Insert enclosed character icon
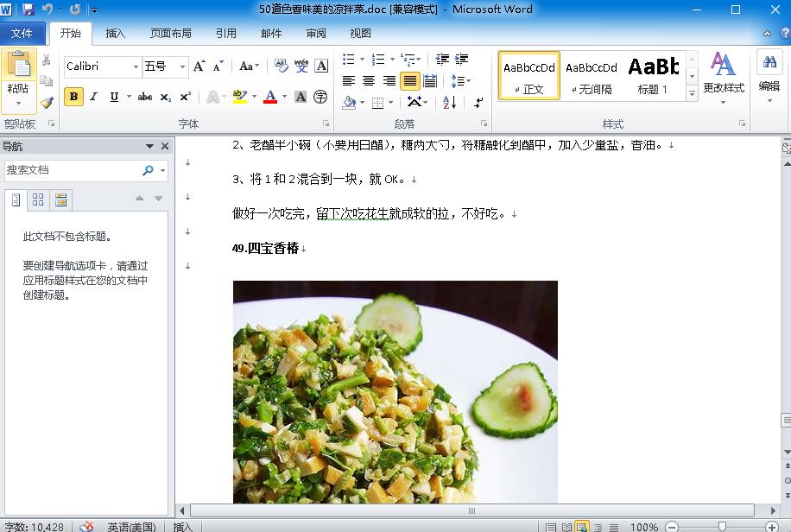791x532 pixels. pos(320,97)
